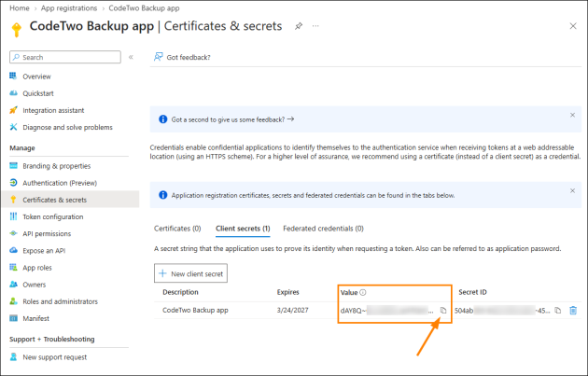Click the Expose an API cloud icon

tap(13, 250)
